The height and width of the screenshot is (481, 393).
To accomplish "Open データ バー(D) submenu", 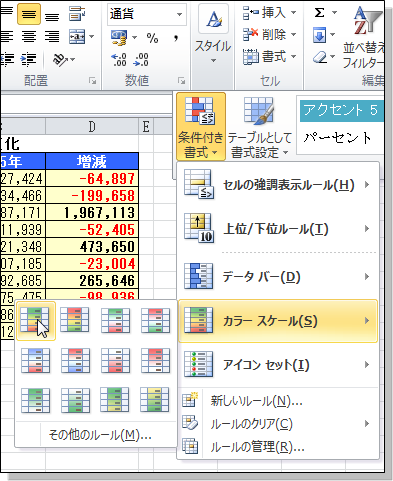I will (278, 276).
